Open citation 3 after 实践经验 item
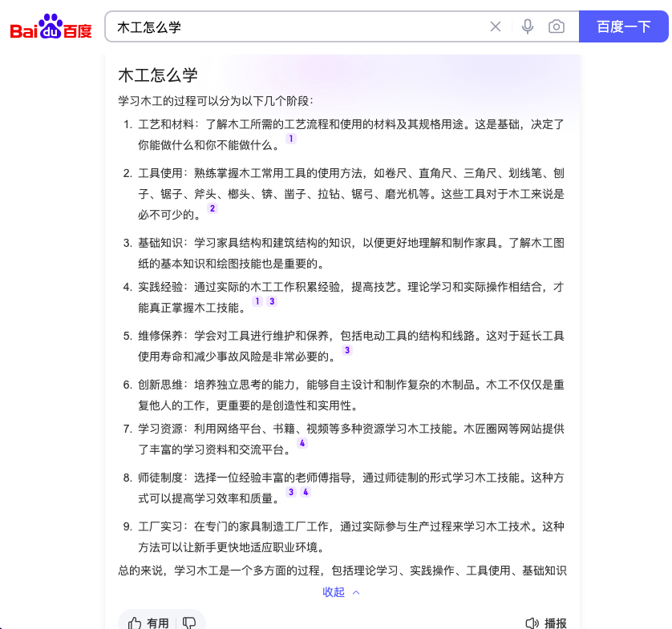The width and height of the screenshot is (672, 629). tap(272, 301)
